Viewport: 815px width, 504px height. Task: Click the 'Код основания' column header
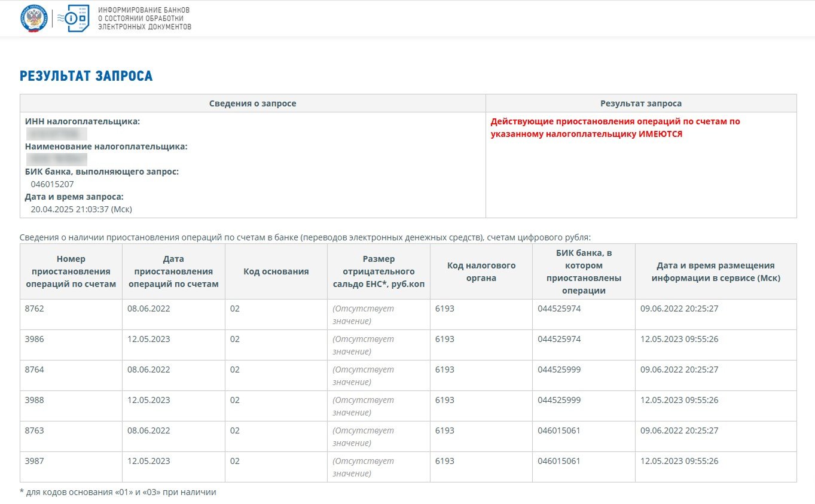pyautogui.click(x=276, y=271)
